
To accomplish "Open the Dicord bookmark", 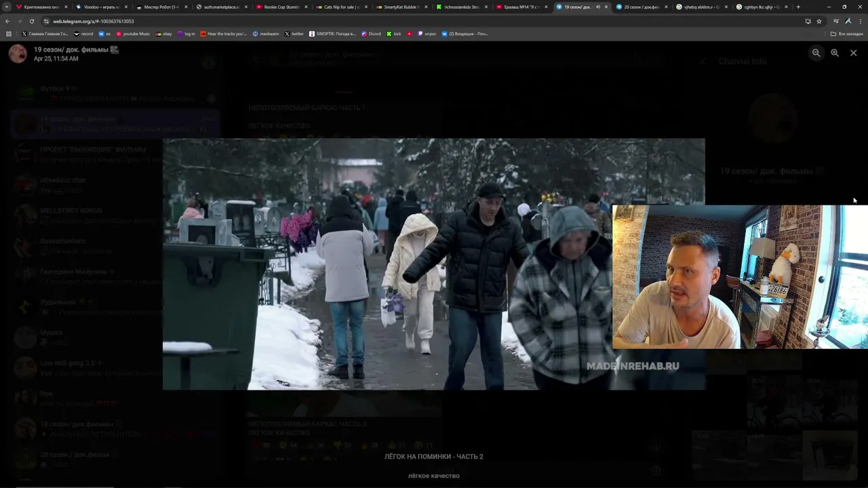I will (372, 34).
